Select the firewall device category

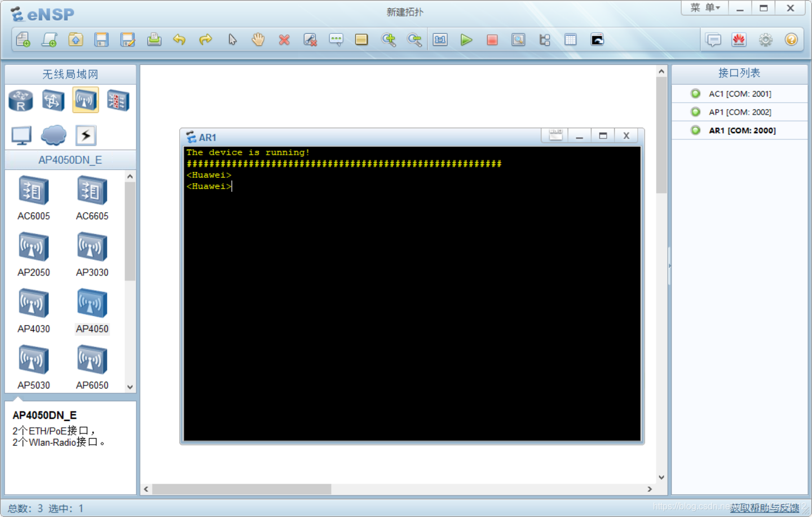pyautogui.click(x=118, y=100)
